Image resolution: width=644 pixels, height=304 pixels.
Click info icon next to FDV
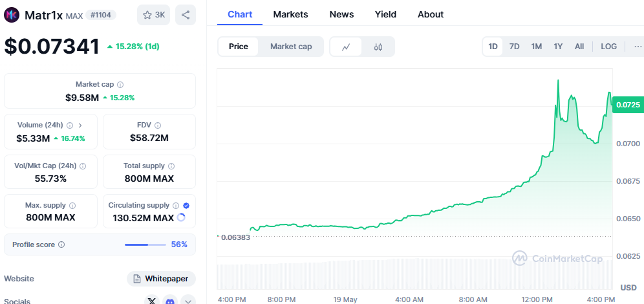tap(158, 125)
